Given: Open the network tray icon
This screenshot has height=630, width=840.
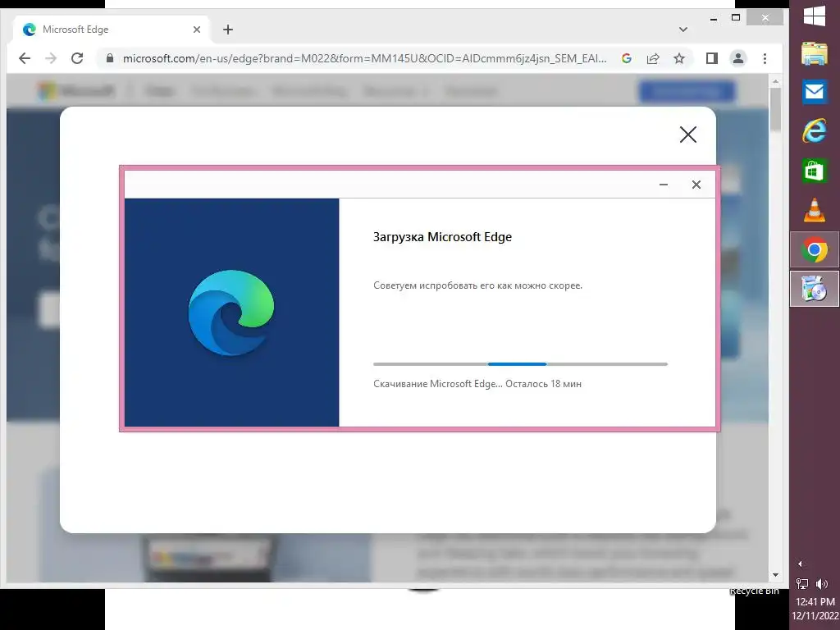Looking at the screenshot, I should point(802,583).
